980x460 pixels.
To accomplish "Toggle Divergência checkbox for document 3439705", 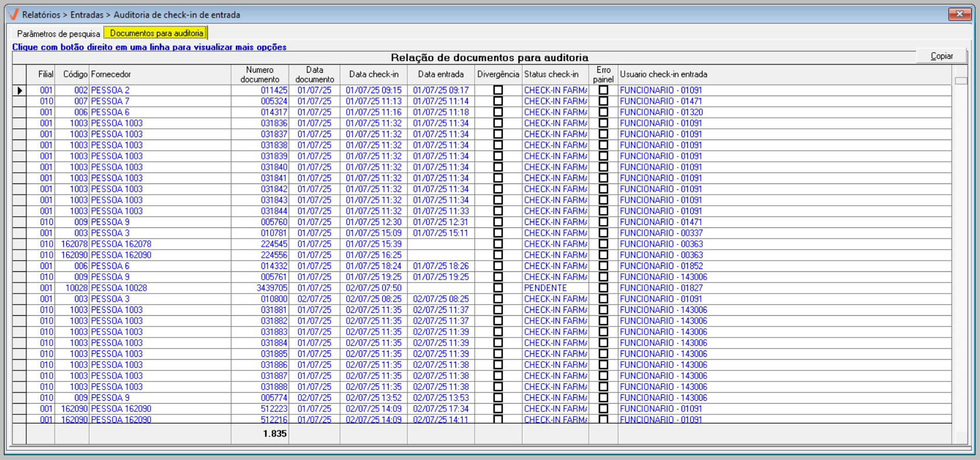I will tap(498, 288).
